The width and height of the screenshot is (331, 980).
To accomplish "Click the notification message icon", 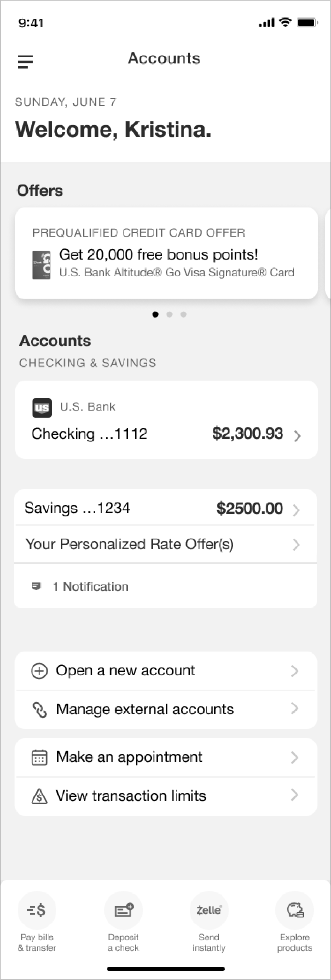I will pos(36,586).
